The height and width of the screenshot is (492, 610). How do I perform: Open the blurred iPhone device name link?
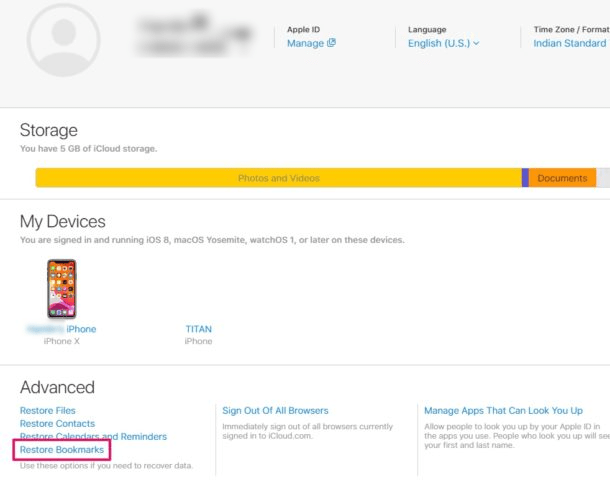61,329
